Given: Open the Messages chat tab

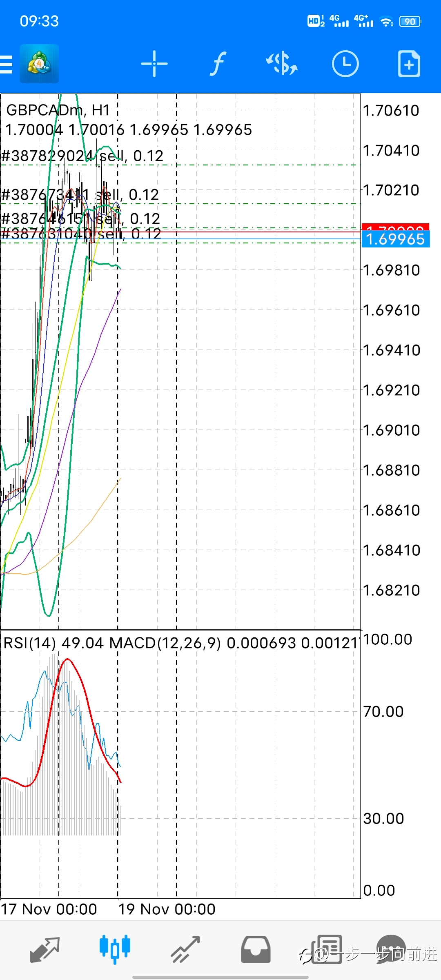Looking at the screenshot, I should click(x=391, y=949).
